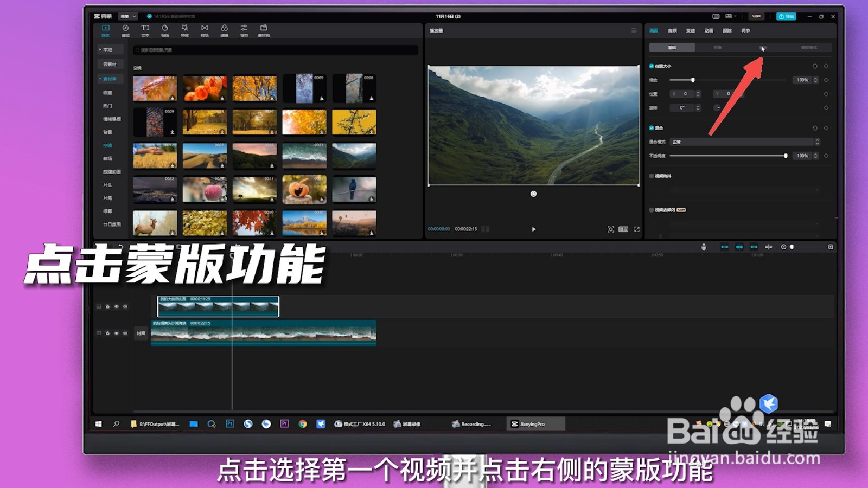Click the microphone recording icon above the timeline

click(x=704, y=247)
